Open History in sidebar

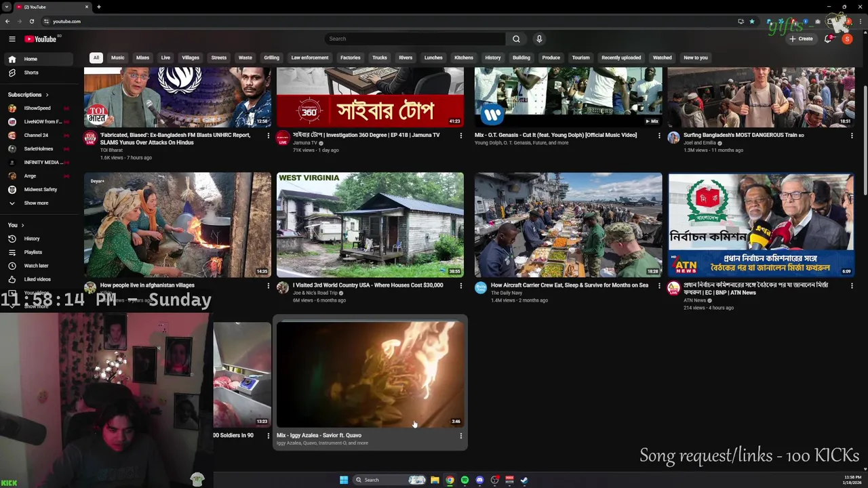[x=37, y=239]
